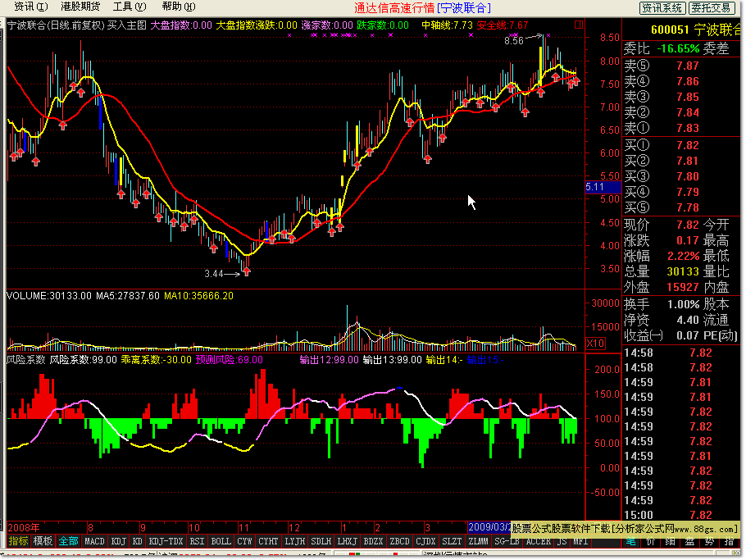Select the 笔 tab in quote panel
Viewport: 746px width, 560px height.
coord(630,541)
